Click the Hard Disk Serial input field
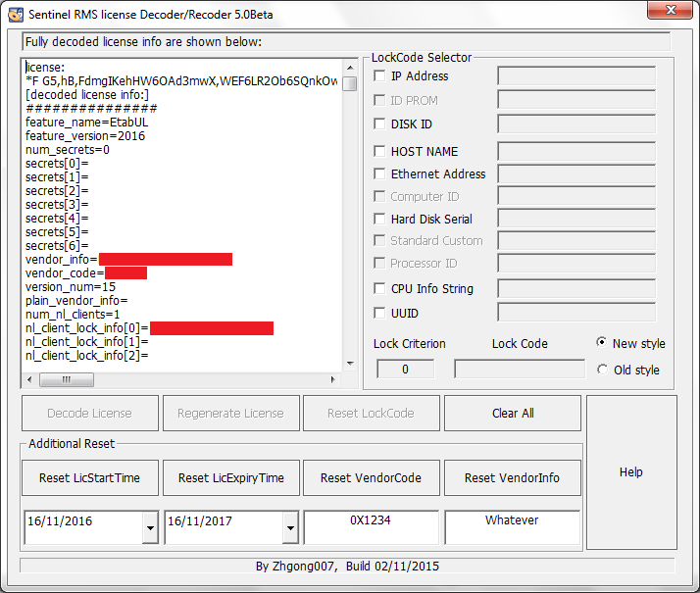The height and width of the screenshot is (593, 700). (576, 219)
